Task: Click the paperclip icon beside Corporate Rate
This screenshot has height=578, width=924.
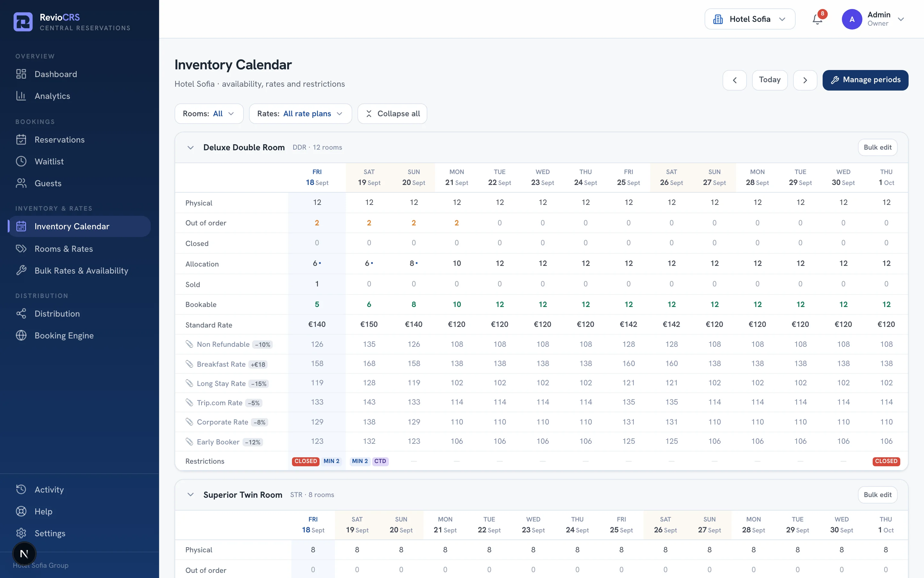Action: [189, 422]
